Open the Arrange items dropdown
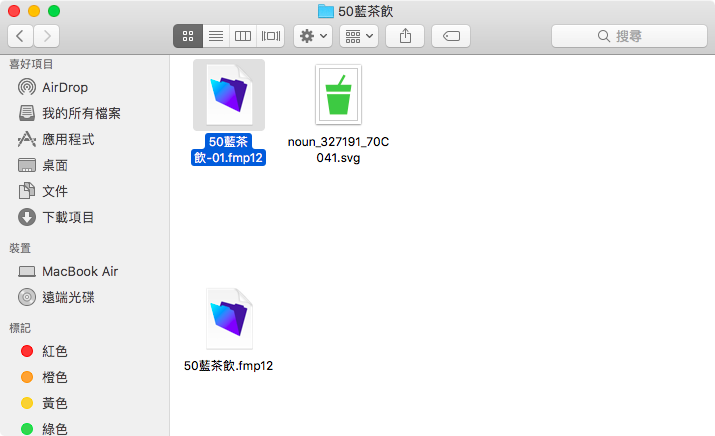The width and height of the screenshot is (715, 436). (x=359, y=36)
